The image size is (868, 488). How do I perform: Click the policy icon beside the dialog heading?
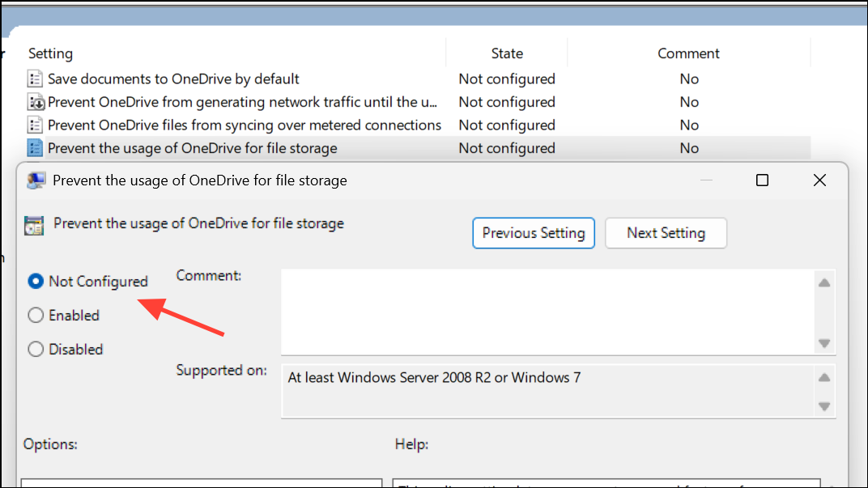point(33,223)
